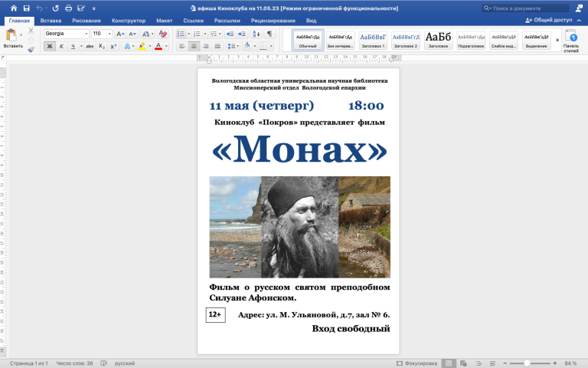588x368 pixels.
Task: Toggle strikethrough (abc) formatting
Action: 90,46
